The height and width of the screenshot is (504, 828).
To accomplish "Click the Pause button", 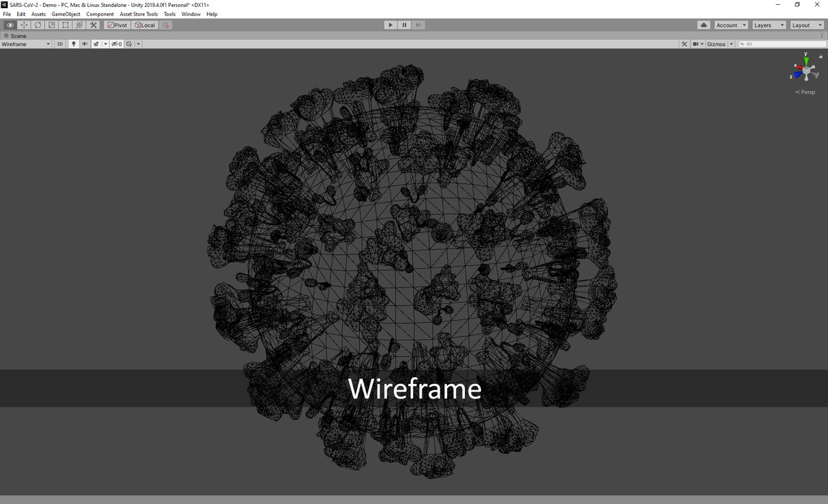I will tap(404, 26).
